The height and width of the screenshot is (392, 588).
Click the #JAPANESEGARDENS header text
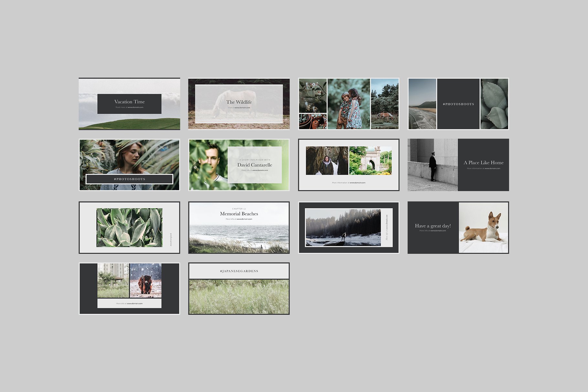239,271
